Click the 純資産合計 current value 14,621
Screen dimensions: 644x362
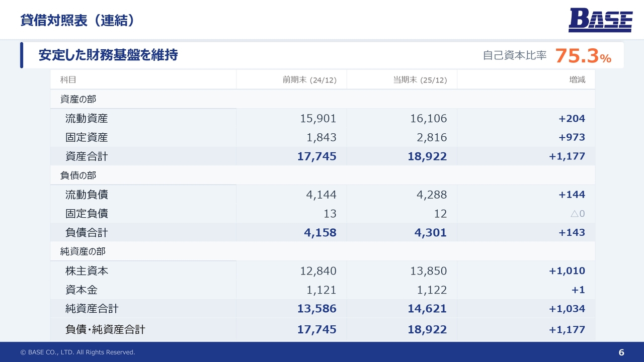[427, 309]
